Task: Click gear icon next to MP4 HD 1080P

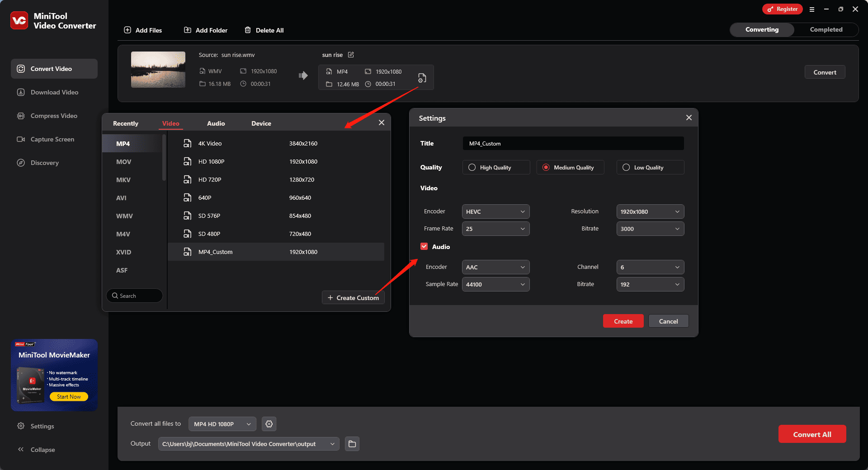Action: coord(269,424)
